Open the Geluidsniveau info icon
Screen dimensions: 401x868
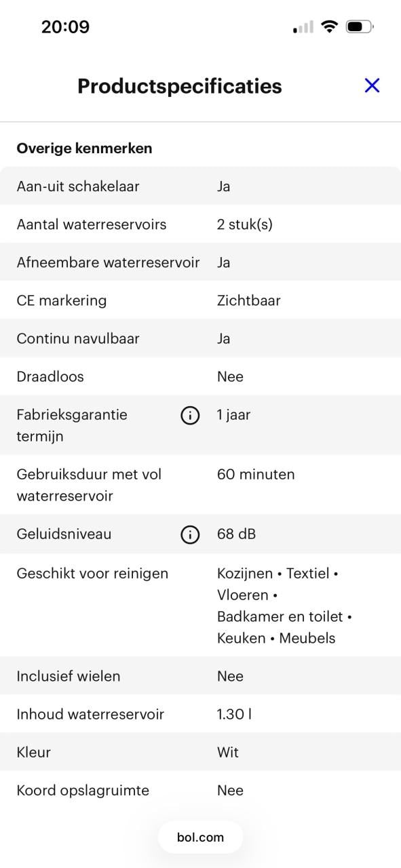point(190,534)
